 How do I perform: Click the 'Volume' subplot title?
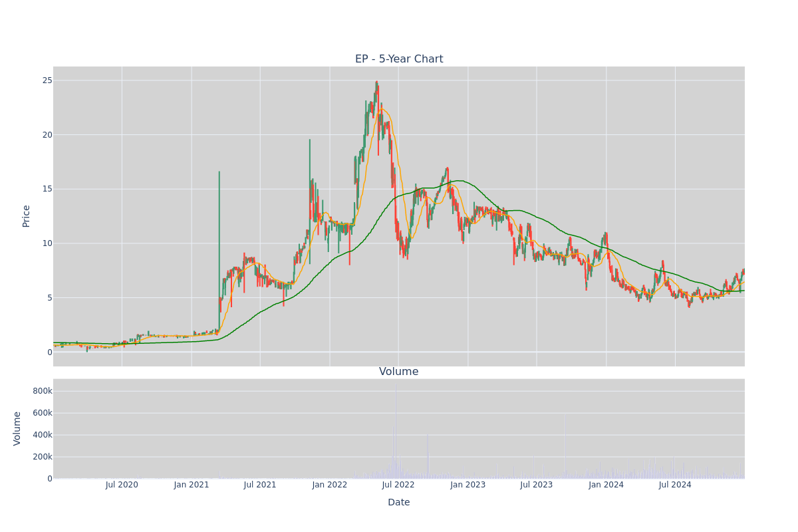[x=399, y=372]
